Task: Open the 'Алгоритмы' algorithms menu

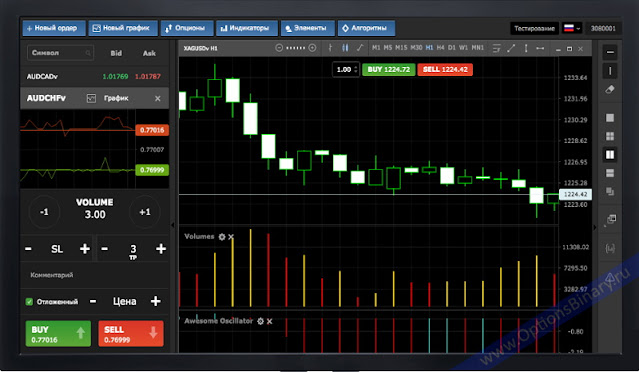Action: [366, 28]
